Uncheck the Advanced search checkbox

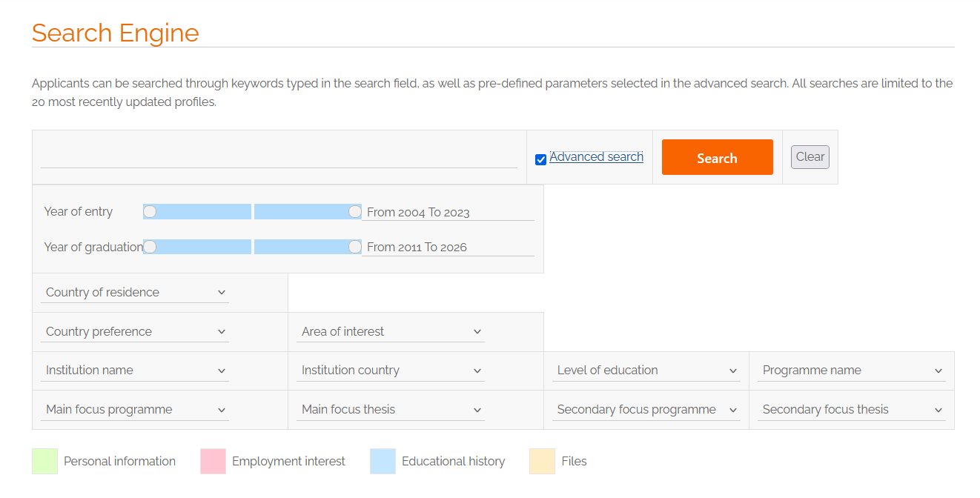(540, 159)
